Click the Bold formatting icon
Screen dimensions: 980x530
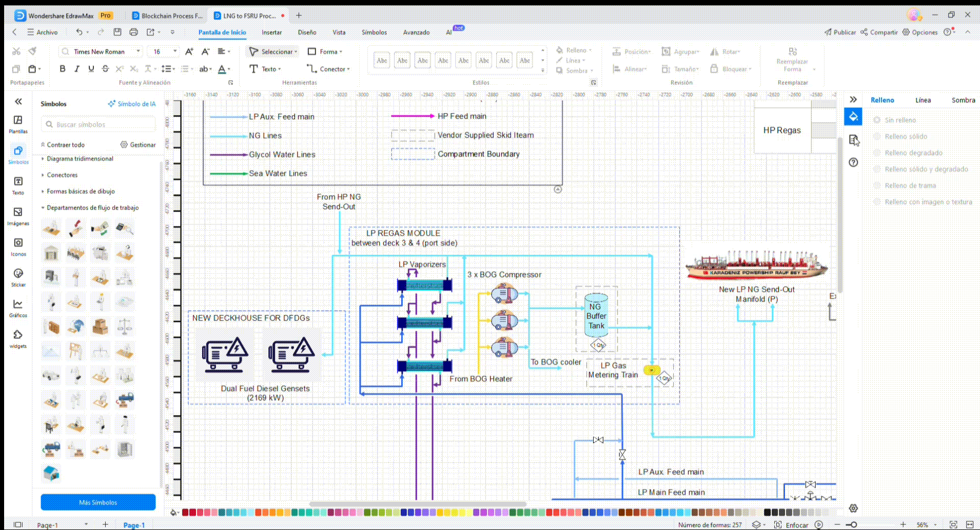coord(63,69)
